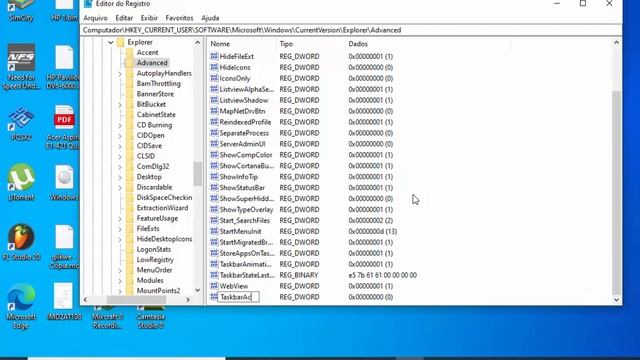The image size is (640, 360).
Task: Open the Editar menu
Action: pyautogui.click(x=124, y=18)
